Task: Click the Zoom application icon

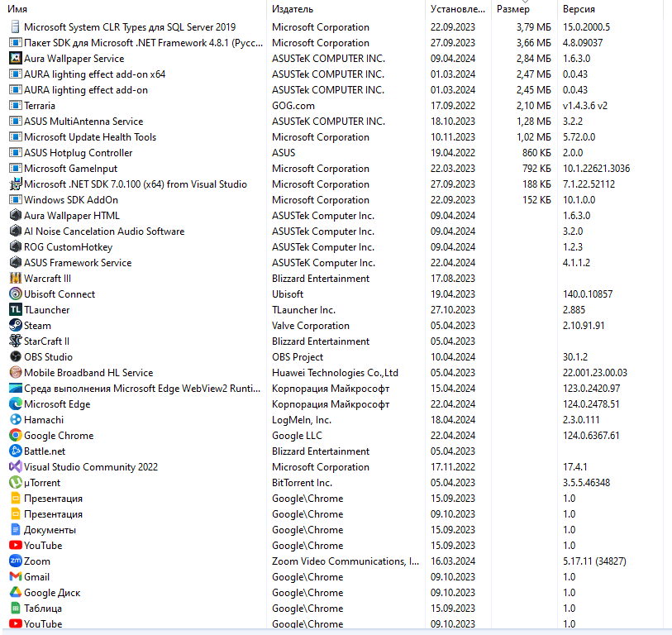Action: pos(14,561)
